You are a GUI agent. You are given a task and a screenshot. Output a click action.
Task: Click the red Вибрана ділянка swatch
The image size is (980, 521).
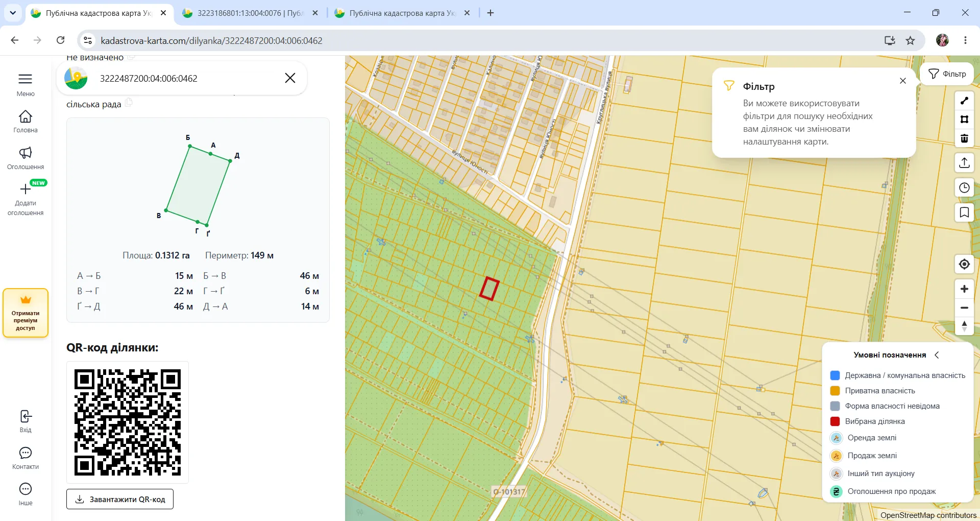pyautogui.click(x=835, y=421)
